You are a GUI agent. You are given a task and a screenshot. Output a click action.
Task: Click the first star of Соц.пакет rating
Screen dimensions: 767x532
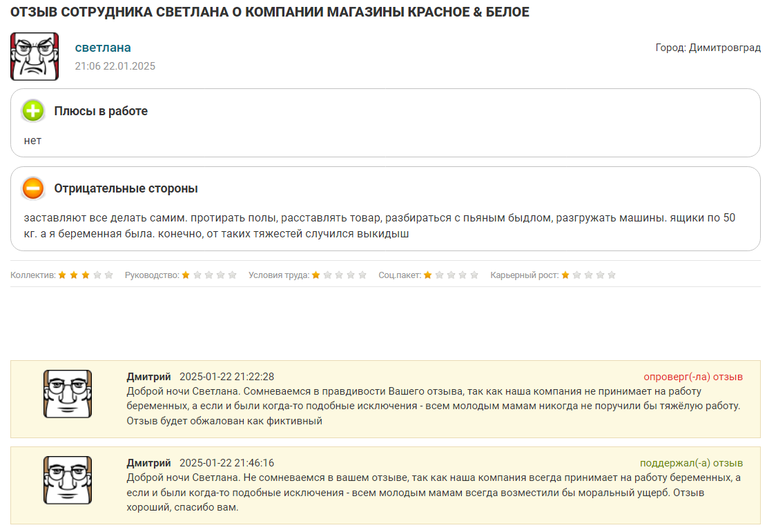tap(428, 275)
